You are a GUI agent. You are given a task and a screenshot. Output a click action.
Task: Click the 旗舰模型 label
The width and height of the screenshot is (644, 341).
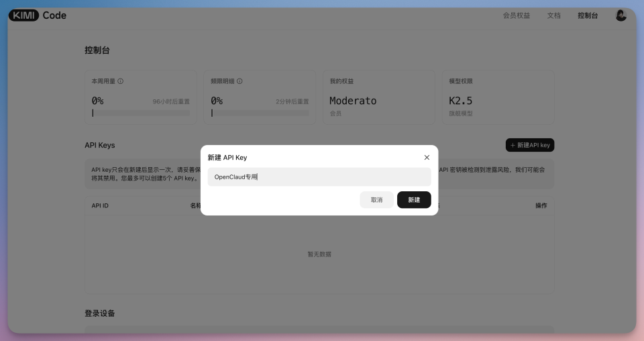pyautogui.click(x=460, y=113)
